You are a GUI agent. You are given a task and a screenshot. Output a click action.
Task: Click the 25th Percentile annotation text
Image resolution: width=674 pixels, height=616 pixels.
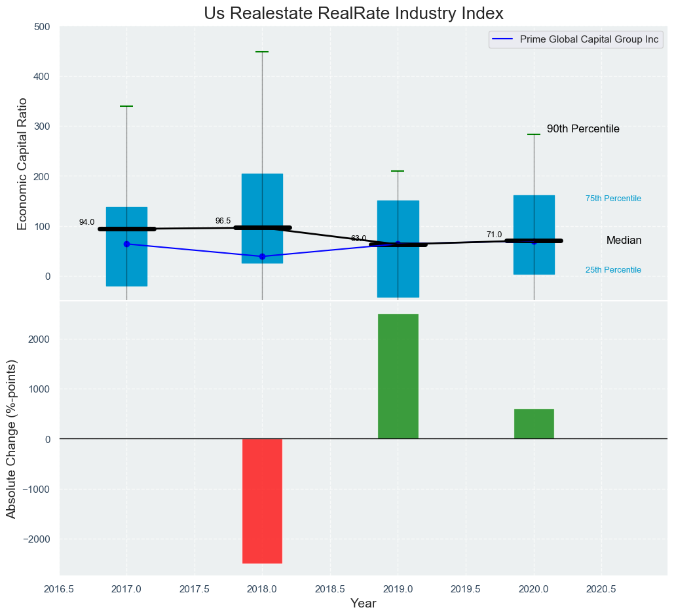click(x=613, y=270)
